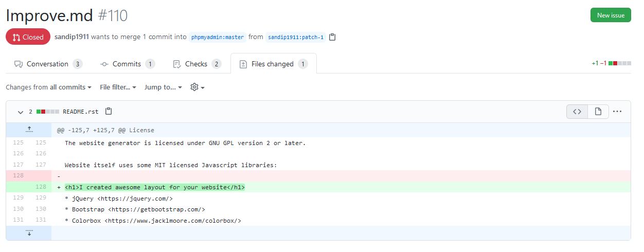This screenshot has width=644, height=252.
Task: Click the GNU GPL license line
Action: 185,143
